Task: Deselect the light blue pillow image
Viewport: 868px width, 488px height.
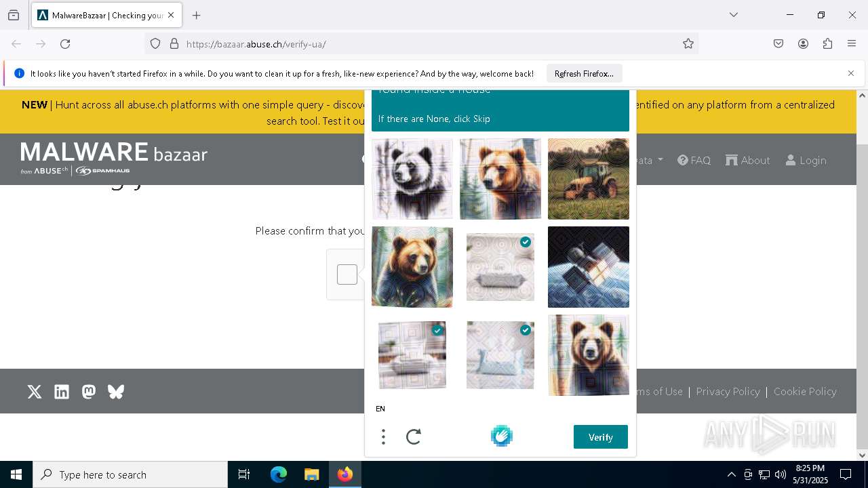Action: 500,355
